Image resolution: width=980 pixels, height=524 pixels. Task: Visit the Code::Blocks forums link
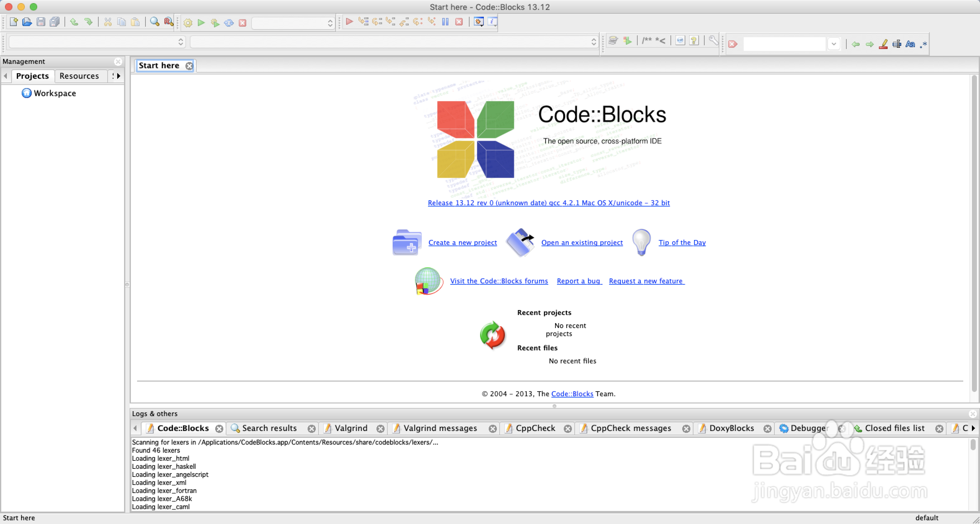pos(499,281)
